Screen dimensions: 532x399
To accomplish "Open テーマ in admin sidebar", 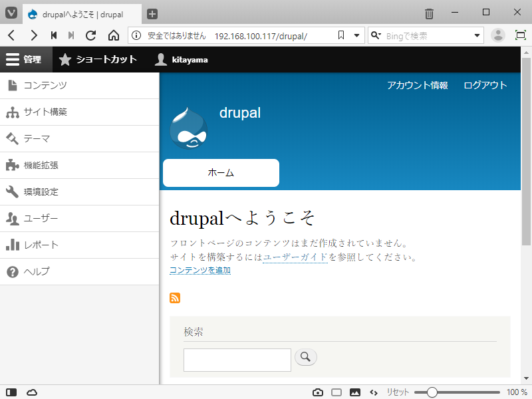I will pos(79,138).
